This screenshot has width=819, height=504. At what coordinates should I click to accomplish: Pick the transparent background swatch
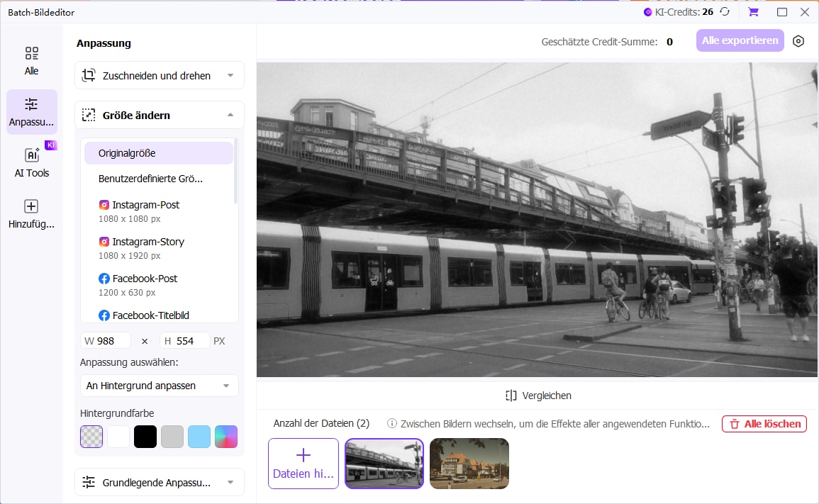coord(91,437)
